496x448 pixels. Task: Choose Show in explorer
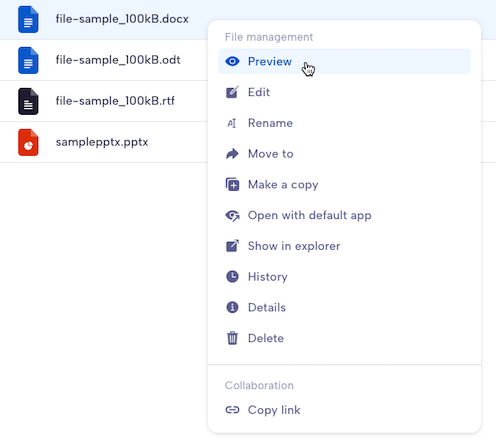coord(344,246)
